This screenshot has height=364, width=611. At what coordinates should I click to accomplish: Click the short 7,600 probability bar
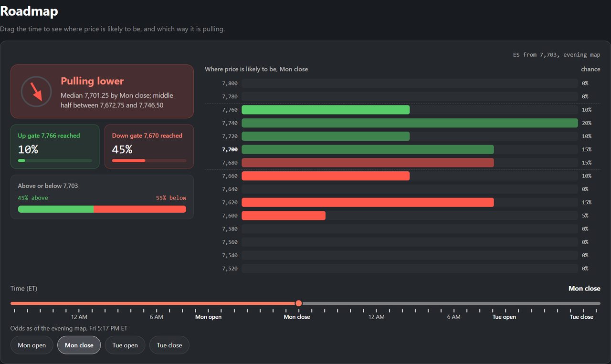pos(284,216)
